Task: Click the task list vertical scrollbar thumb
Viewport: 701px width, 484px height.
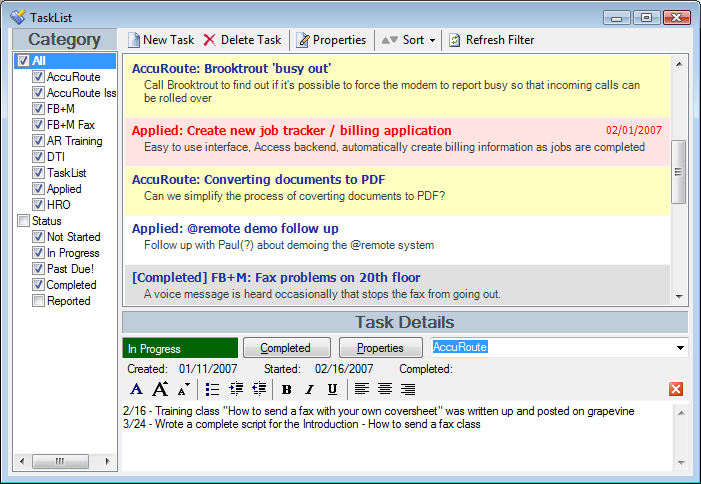Action: click(x=679, y=172)
